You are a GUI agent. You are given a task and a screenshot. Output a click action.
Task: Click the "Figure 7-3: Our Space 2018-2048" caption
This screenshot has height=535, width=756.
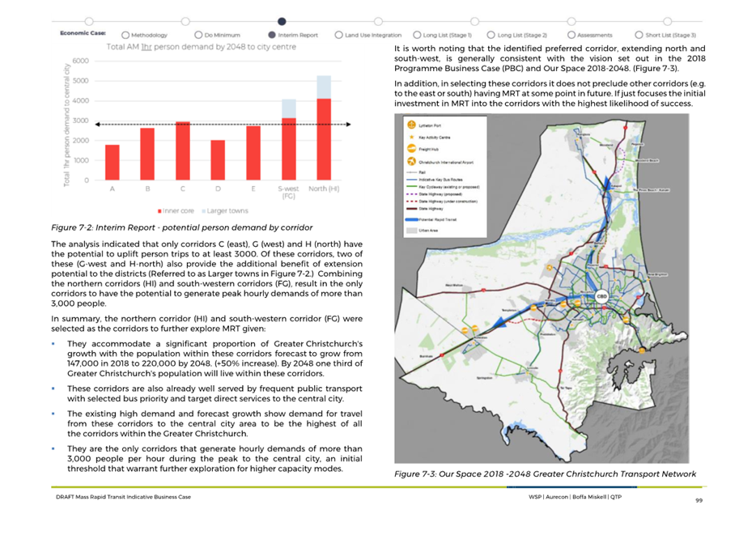tap(546, 473)
